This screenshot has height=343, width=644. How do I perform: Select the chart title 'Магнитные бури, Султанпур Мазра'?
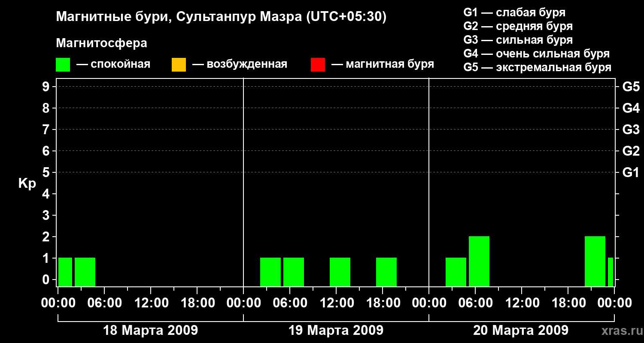click(x=179, y=17)
